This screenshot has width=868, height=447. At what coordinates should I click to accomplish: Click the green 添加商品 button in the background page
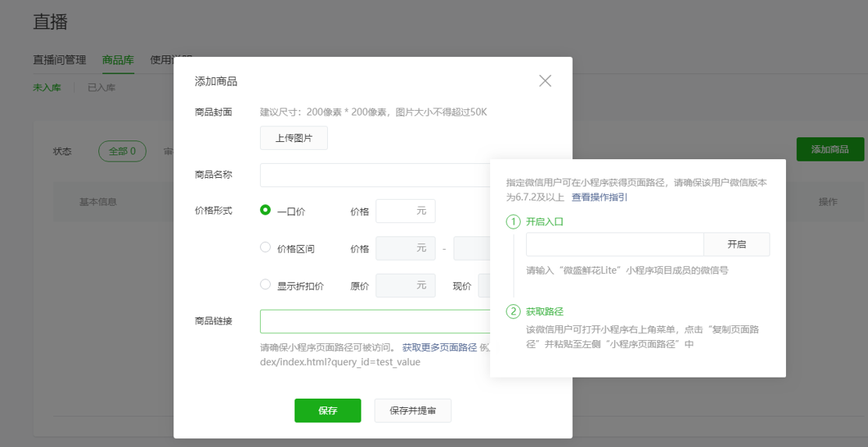click(x=830, y=149)
